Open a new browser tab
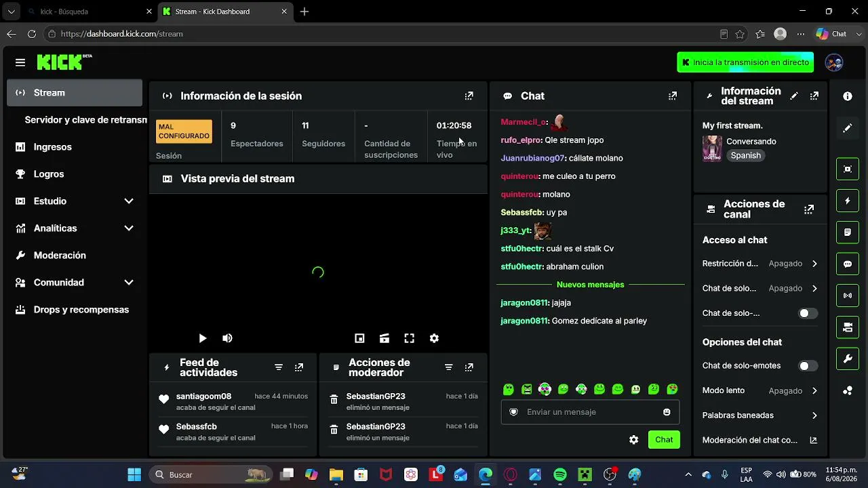The width and height of the screenshot is (868, 488). (304, 12)
